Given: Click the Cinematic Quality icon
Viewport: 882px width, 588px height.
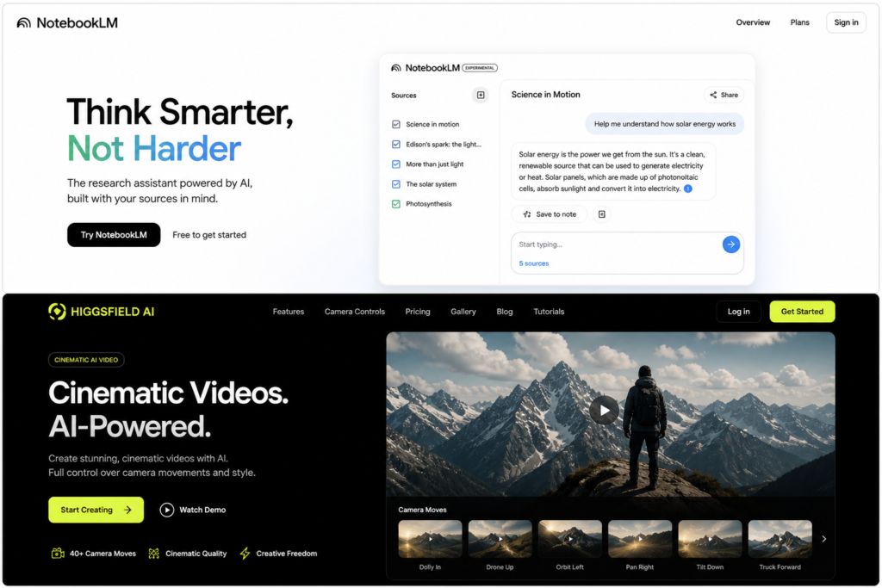Looking at the screenshot, I should [153, 554].
